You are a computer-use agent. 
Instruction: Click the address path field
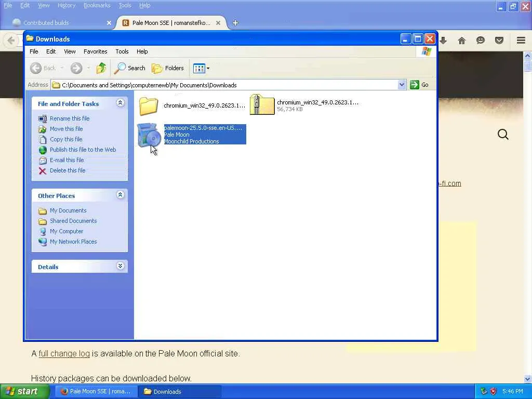pyautogui.click(x=224, y=85)
